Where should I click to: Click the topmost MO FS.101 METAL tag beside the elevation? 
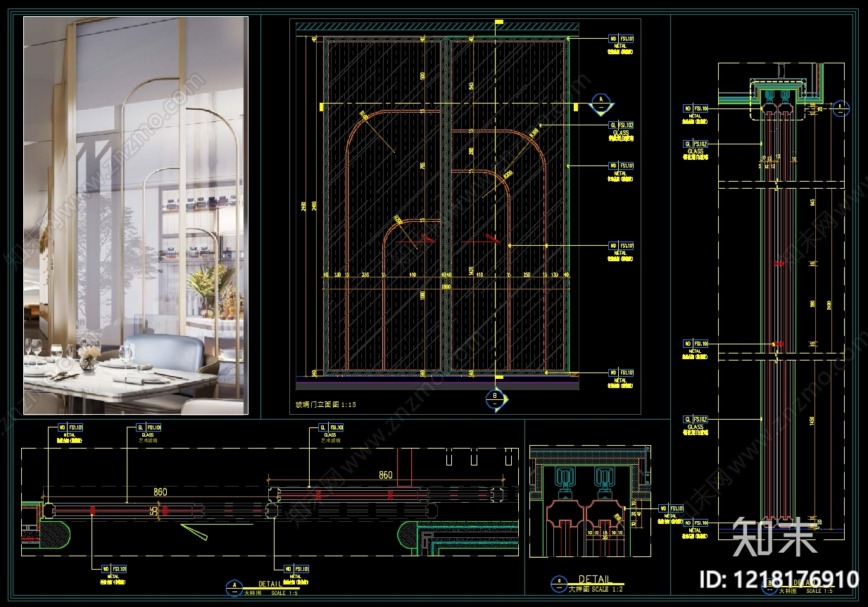click(x=621, y=45)
